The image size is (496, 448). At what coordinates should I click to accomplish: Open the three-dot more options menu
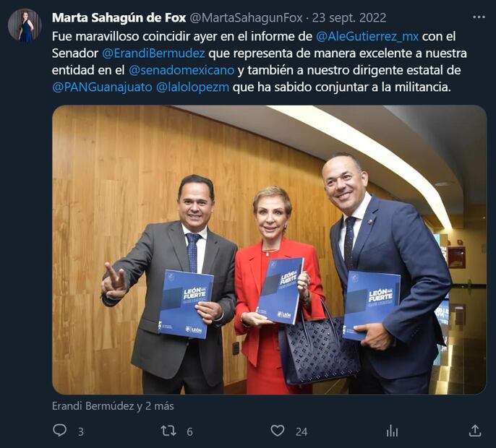pos(479,17)
